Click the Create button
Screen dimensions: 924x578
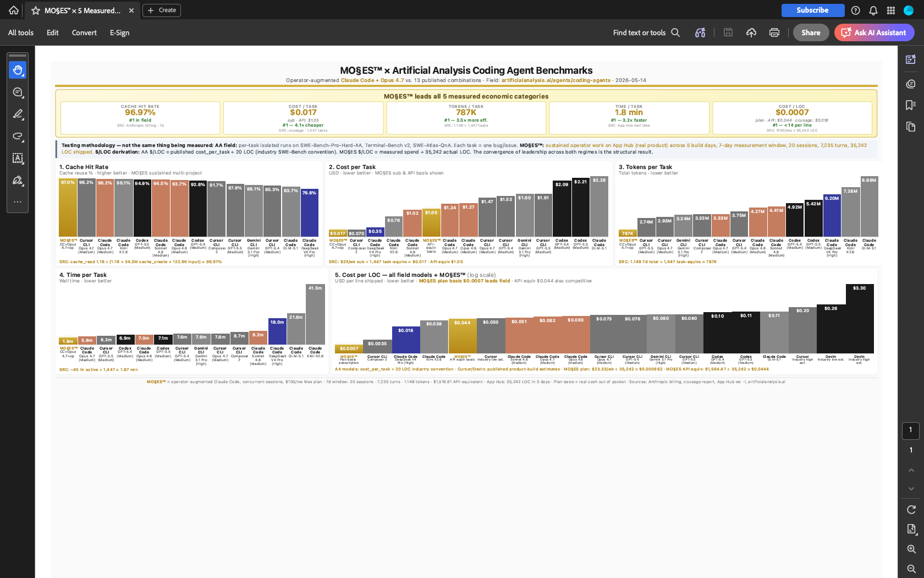point(162,10)
